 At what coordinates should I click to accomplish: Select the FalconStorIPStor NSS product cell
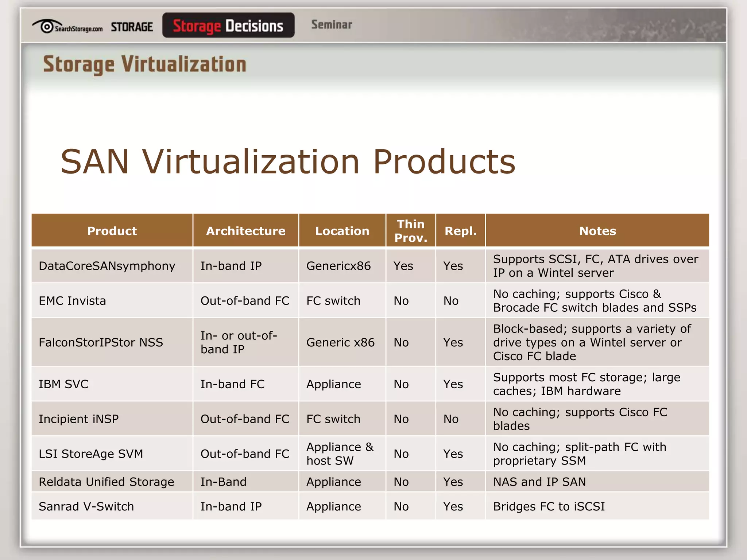[x=112, y=342]
